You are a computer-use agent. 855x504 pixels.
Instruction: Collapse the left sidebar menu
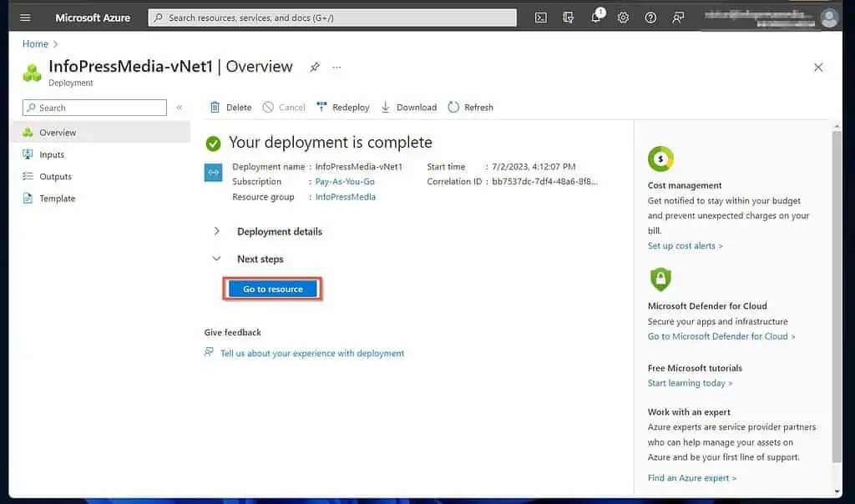click(x=179, y=108)
